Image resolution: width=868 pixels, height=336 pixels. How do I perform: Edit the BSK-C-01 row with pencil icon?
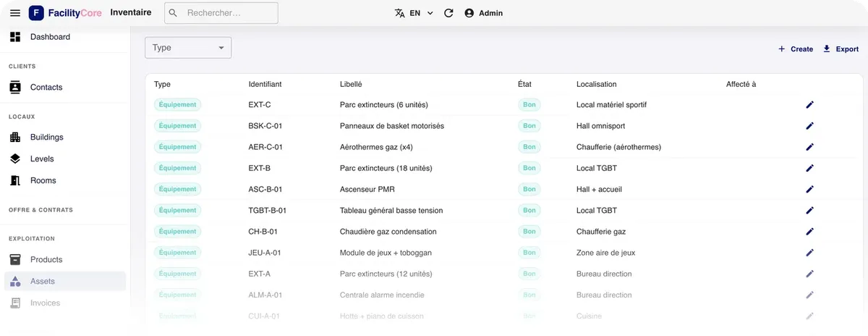(810, 126)
